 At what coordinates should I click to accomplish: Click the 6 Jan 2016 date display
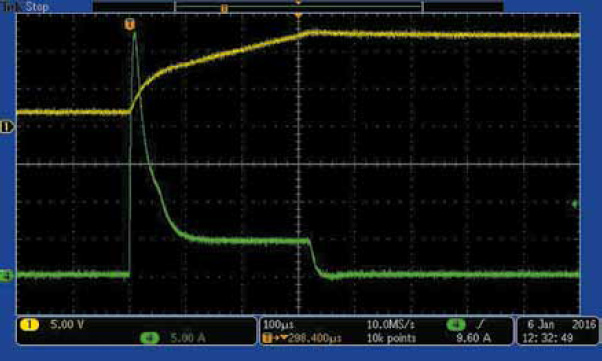(561, 325)
